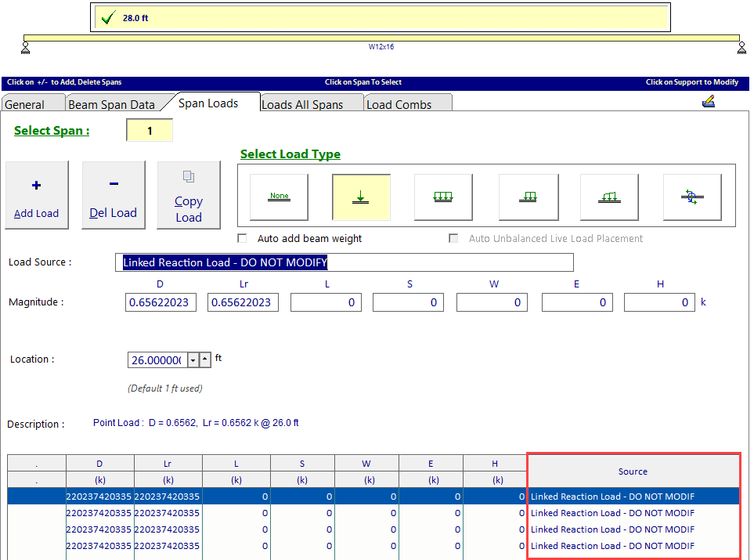Click the green checkmark on 28.0 ft span
The height and width of the screenshot is (560, 754).
coord(108,18)
